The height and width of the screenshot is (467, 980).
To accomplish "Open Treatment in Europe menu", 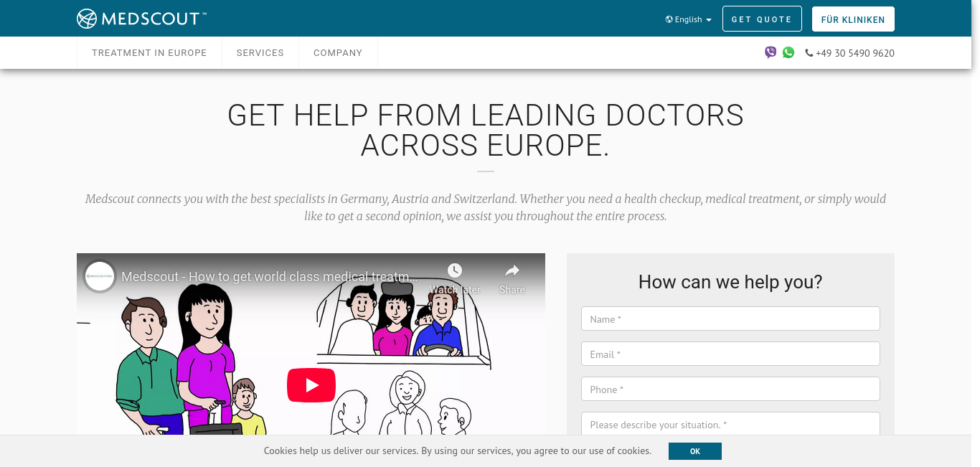I will (149, 53).
